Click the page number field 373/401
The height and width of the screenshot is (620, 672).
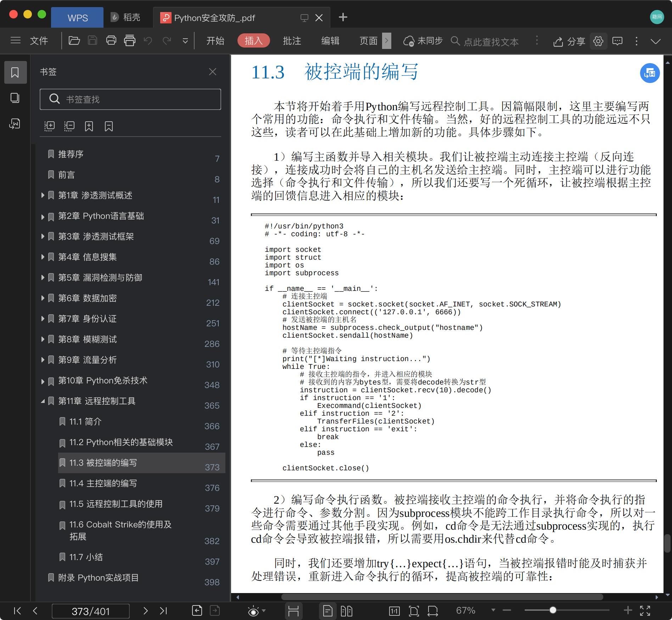[91, 611]
